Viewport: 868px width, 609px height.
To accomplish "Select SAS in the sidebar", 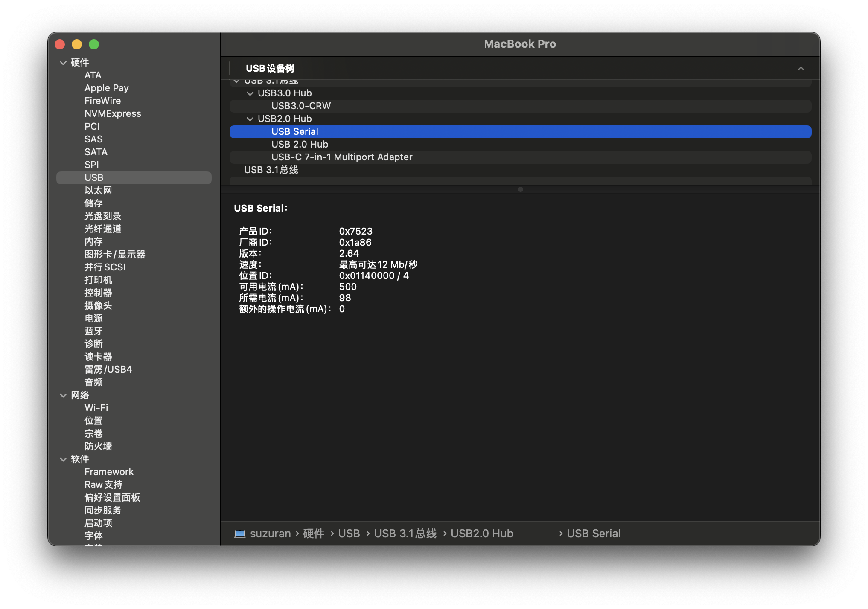I will click(134, 139).
